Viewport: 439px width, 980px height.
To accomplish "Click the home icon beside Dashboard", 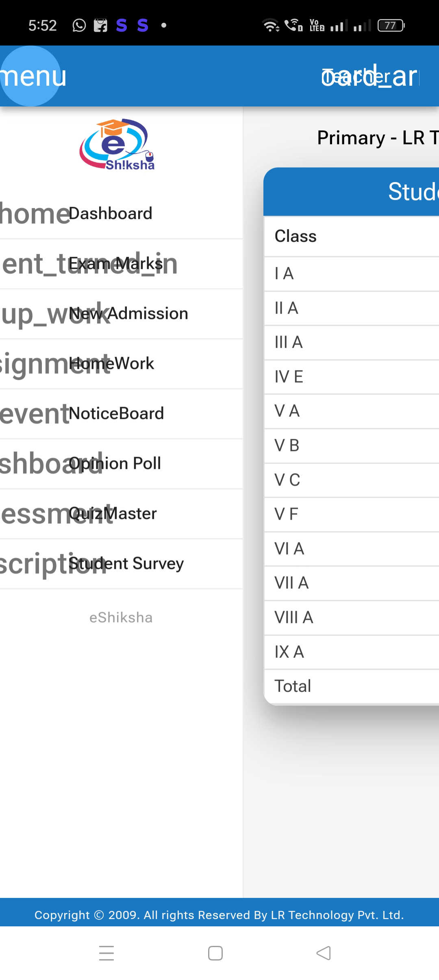I will tap(35, 214).
